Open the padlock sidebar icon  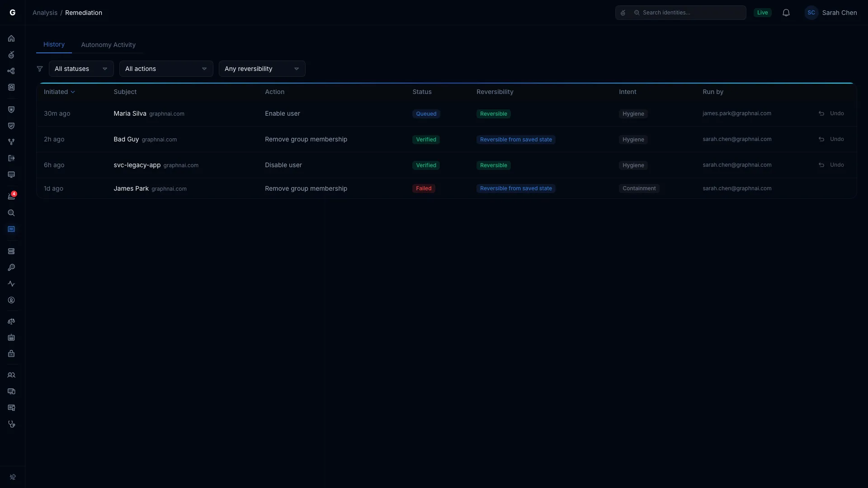click(11, 354)
